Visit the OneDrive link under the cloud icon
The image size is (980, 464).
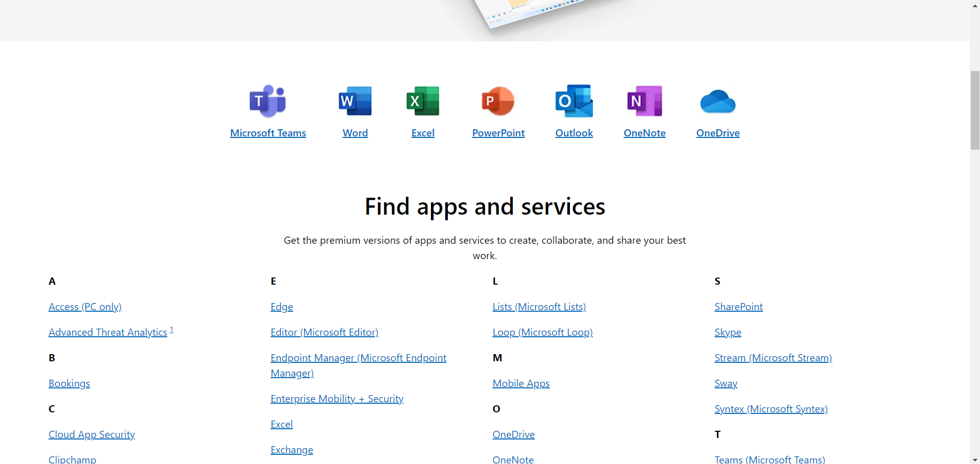718,133
